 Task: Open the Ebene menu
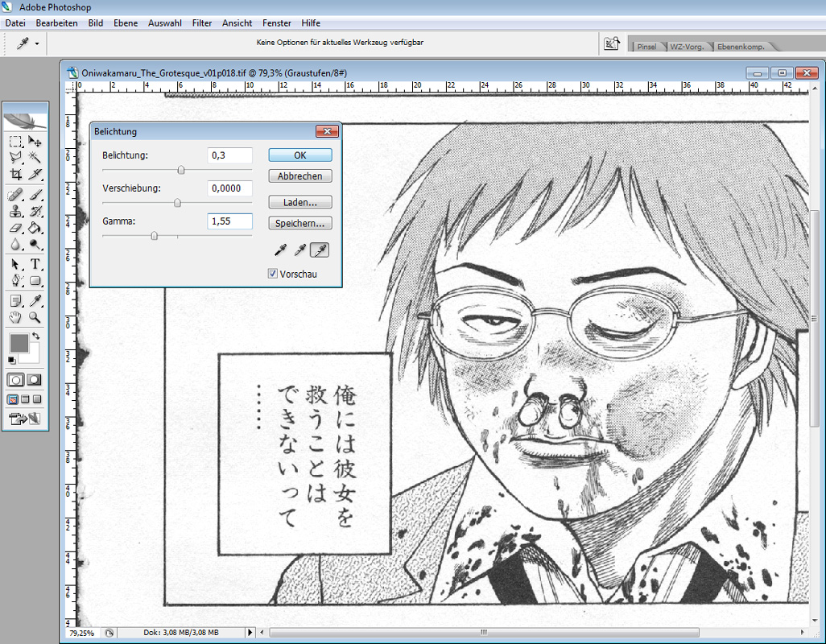[x=126, y=23]
